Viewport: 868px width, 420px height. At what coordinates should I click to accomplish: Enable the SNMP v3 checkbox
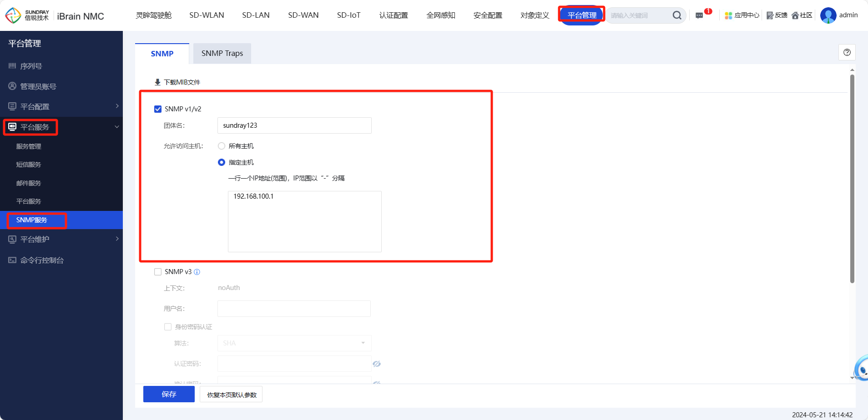pos(158,272)
